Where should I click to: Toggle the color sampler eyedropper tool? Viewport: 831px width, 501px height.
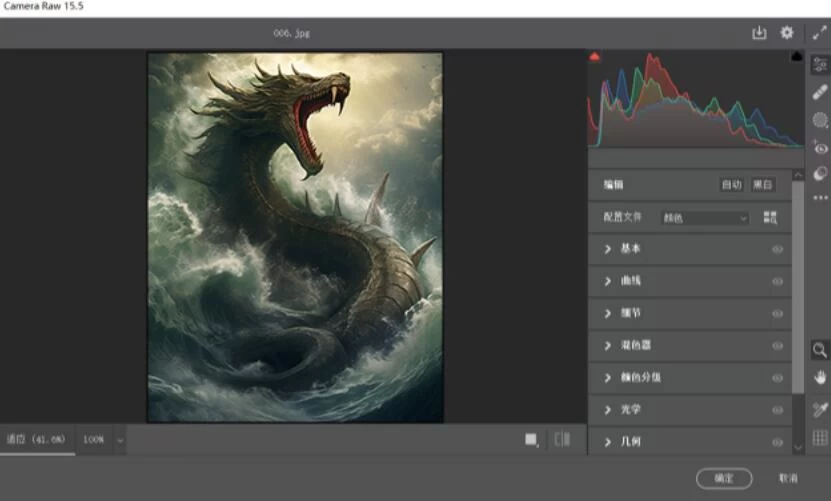[820, 409]
